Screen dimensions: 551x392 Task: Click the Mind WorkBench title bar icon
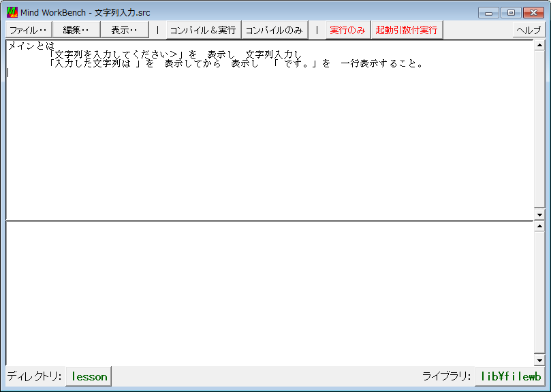pyautogui.click(x=12, y=12)
